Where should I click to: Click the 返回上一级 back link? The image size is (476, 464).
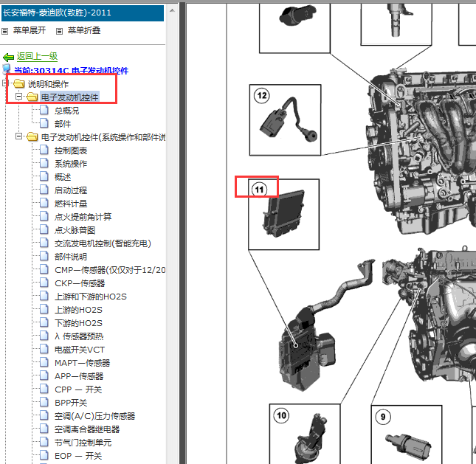(37, 56)
